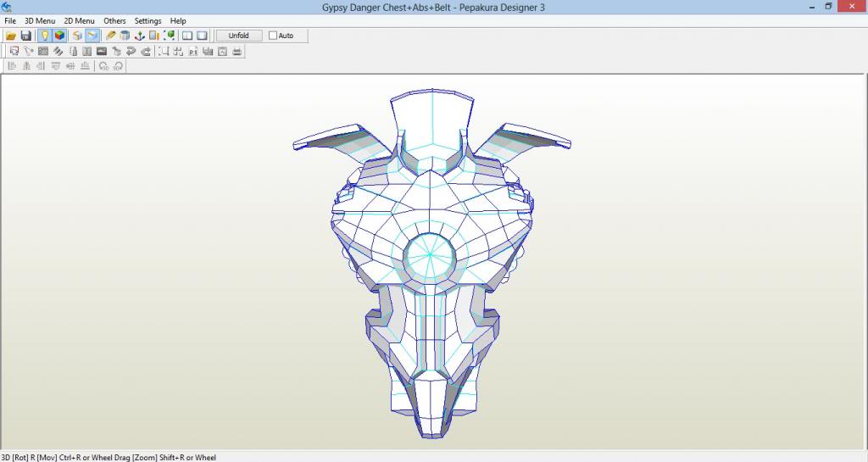This screenshot has width=868, height=462.
Task: Click the align vertical middle icon
Action: (x=70, y=66)
